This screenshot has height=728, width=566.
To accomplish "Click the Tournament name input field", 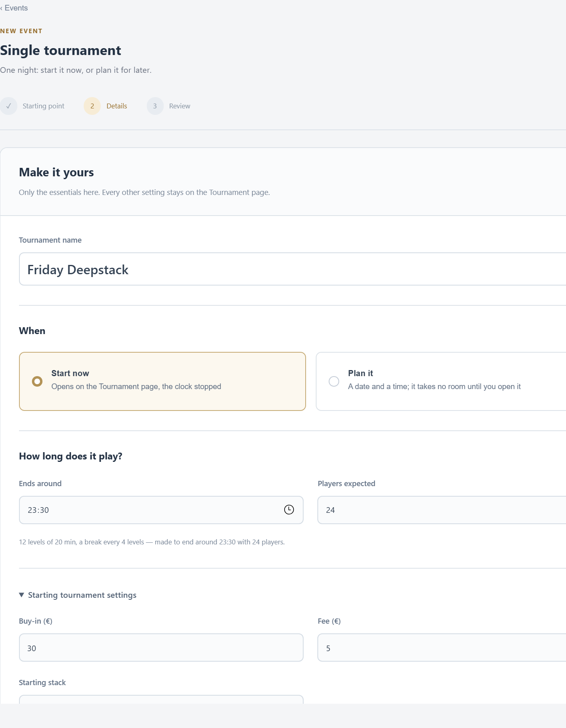I will [x=292, y=269].
